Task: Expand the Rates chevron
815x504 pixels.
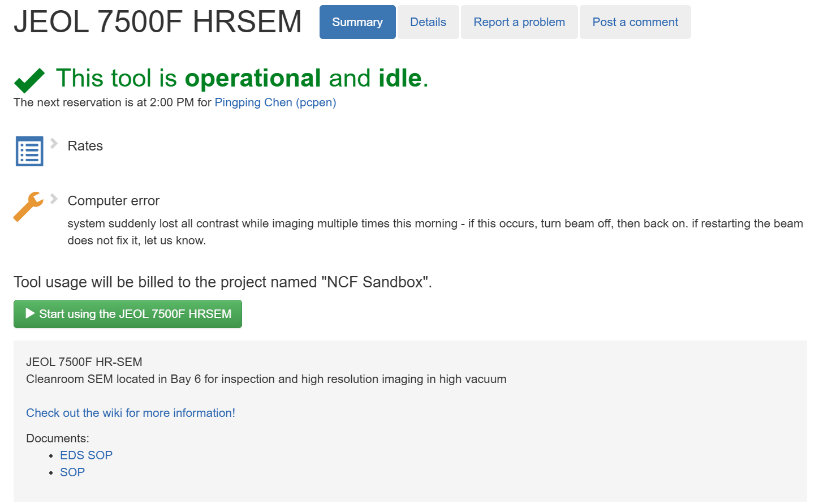Action: click(54, 143)
